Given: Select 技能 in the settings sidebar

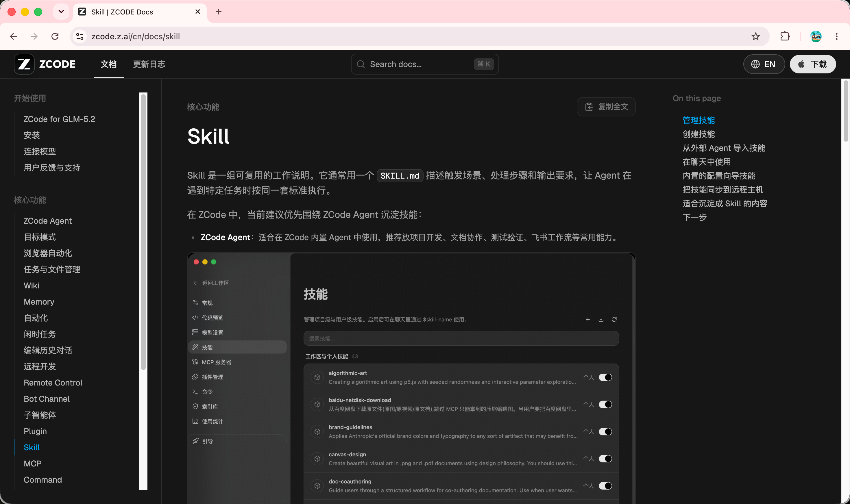Looking at the screenshot, I should point(237,347).
